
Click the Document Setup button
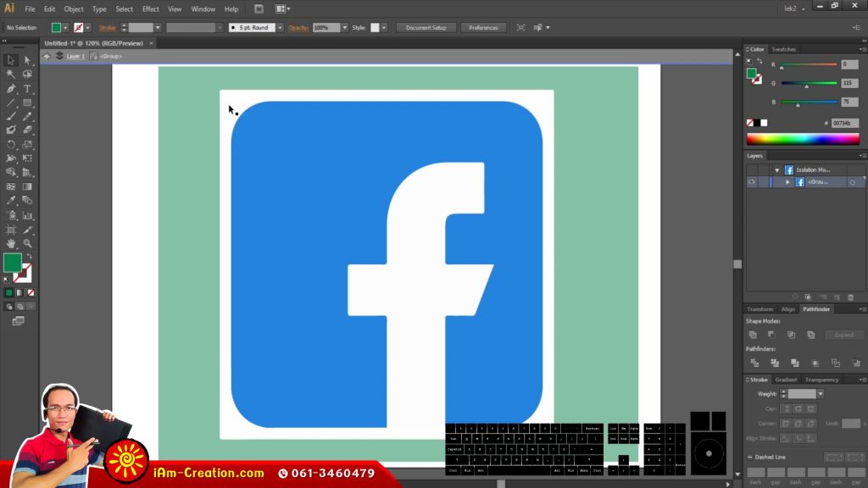click(426, 28)
